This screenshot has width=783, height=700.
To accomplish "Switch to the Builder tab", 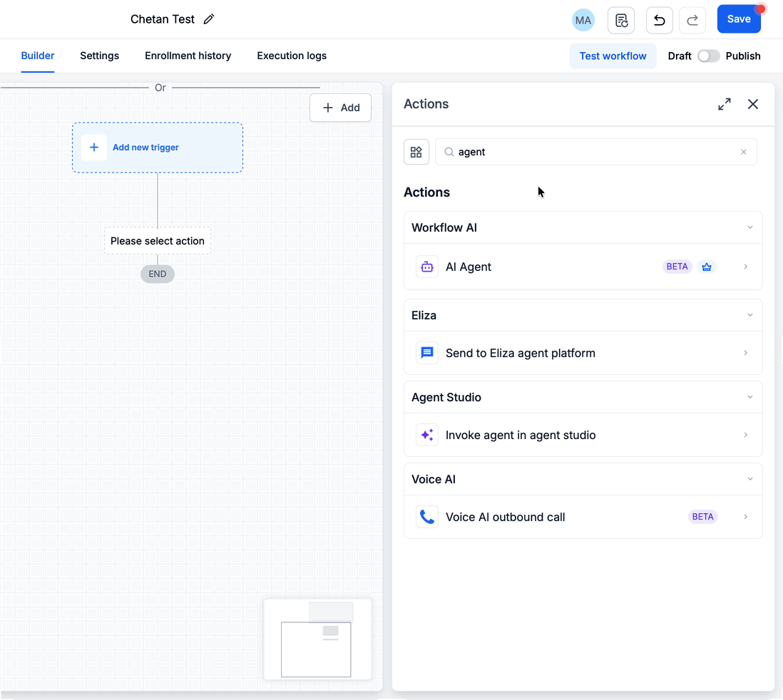I will coord(38,56).
